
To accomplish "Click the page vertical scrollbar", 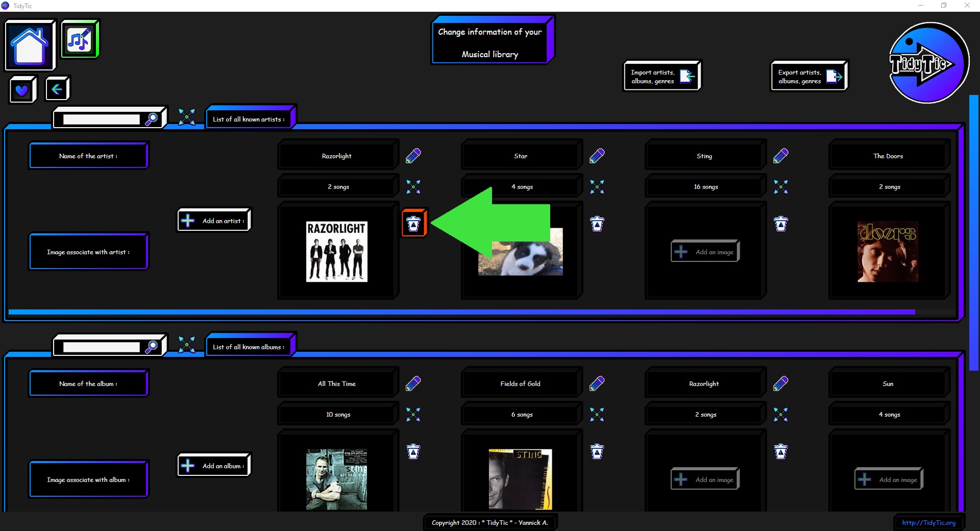I will click(974, 232).
